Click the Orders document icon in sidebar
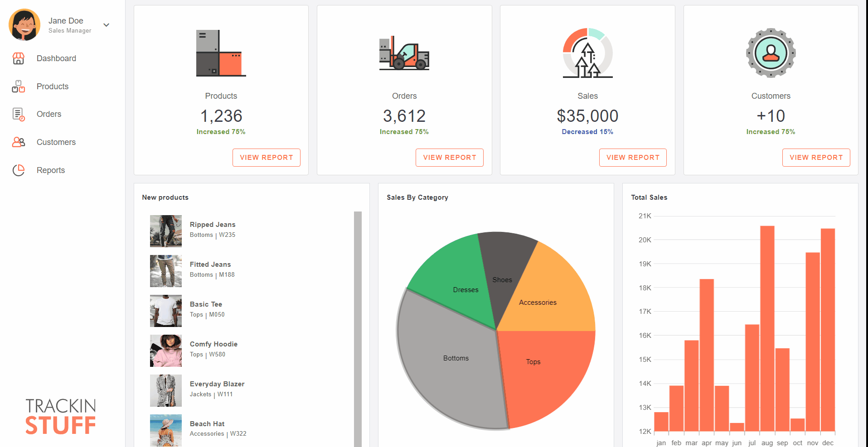The image size is (868, 447). 19,114
